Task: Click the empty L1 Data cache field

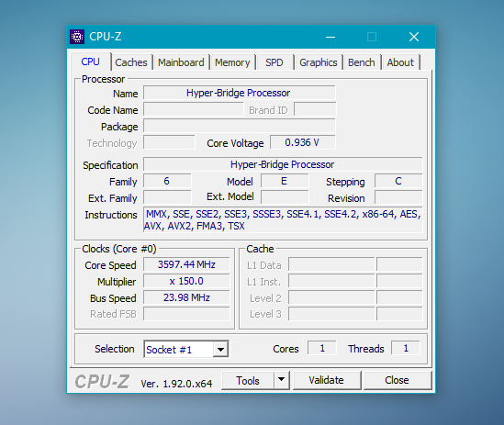Action: 331,264
